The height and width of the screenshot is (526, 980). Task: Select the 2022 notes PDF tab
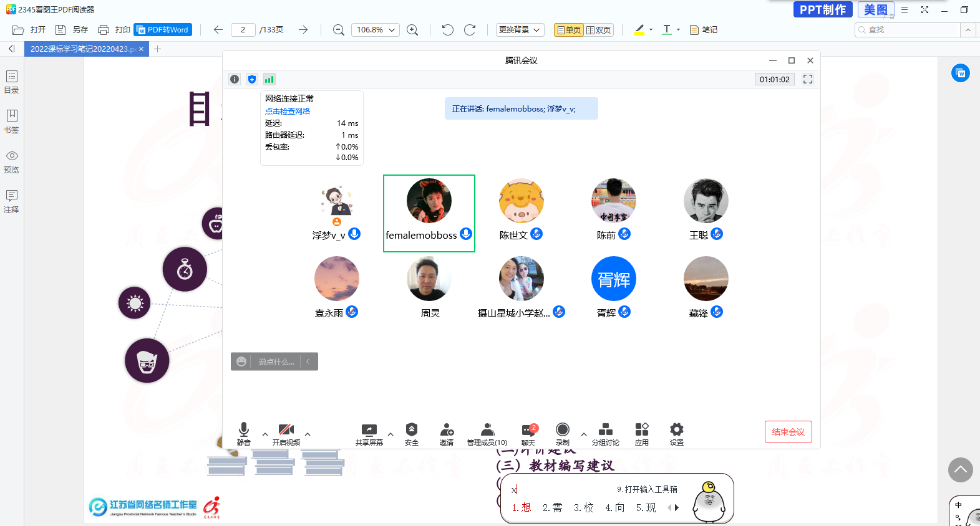[82, 49]
